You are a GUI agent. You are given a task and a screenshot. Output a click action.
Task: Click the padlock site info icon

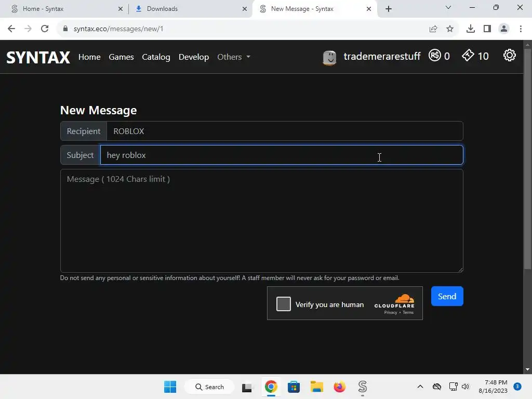coord(65,29)
